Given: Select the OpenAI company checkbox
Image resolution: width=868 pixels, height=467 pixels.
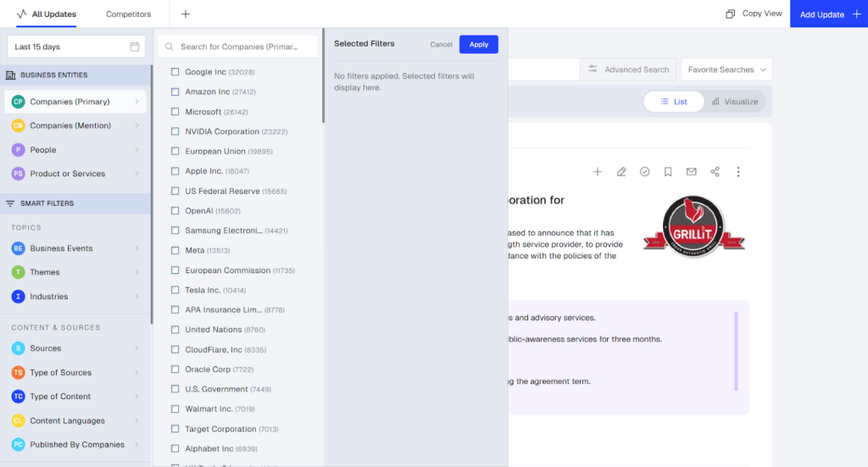Looking at the screenshot, I should 175,211.
